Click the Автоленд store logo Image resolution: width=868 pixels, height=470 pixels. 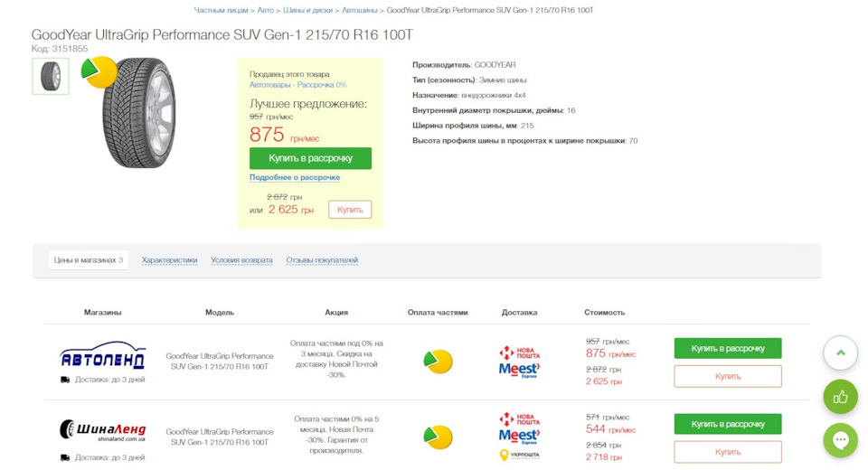pyautogui.click(x=102, y=355)
